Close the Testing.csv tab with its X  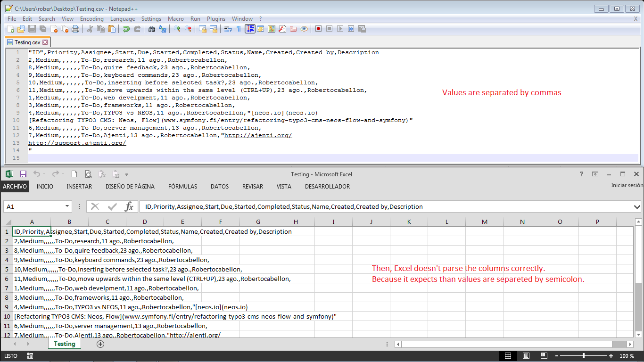click(x=45, y=42)
